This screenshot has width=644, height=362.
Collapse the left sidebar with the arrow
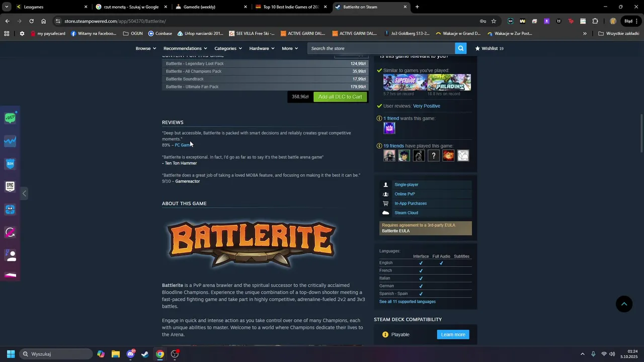click(x=24, y=193)
